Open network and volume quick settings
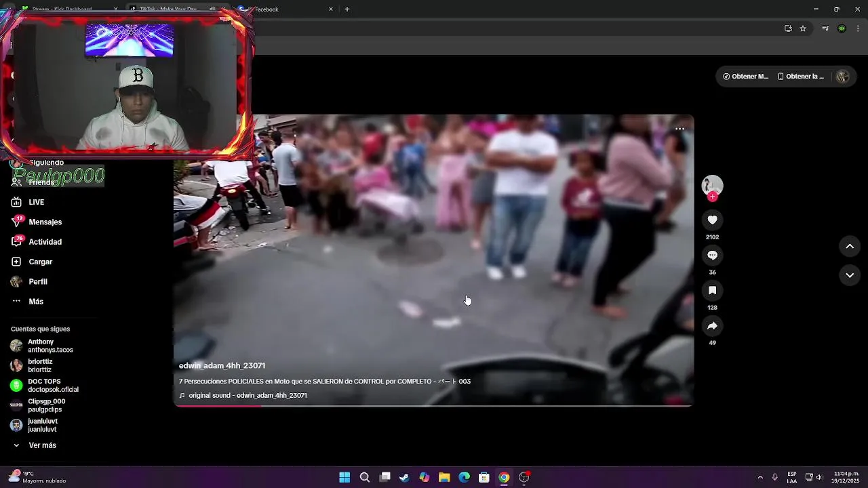Viewport: 868px width, 488px height. (x=814, y=477)
